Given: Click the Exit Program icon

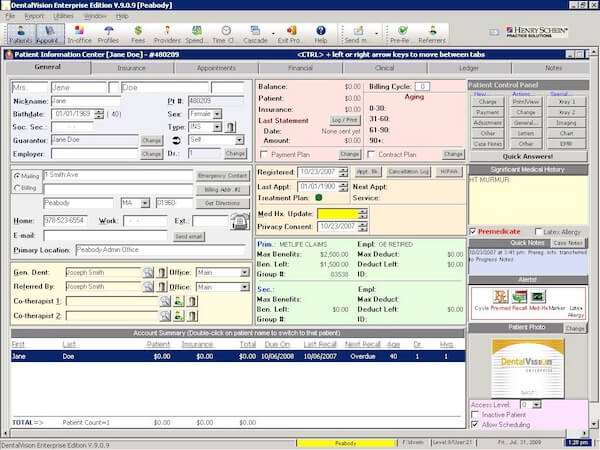Looking at the screenshot, I should [291, 34].
